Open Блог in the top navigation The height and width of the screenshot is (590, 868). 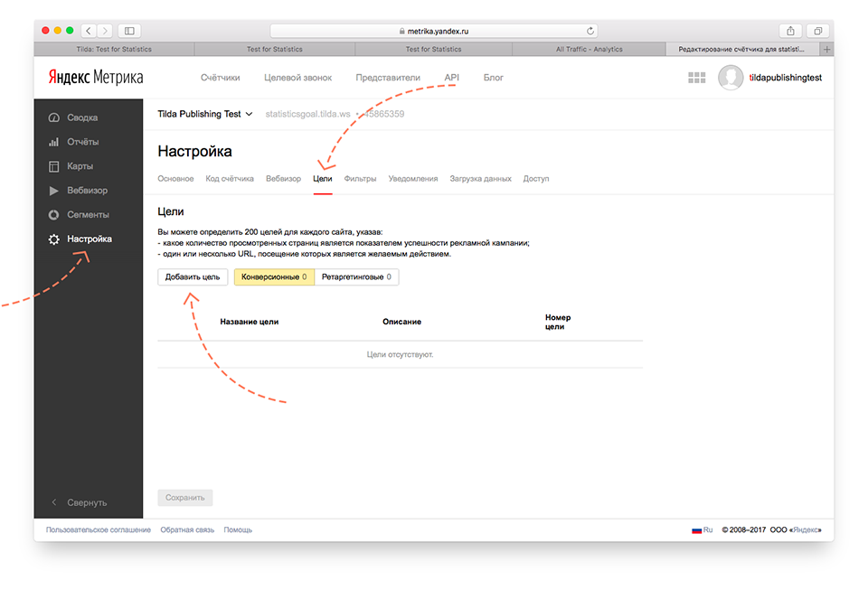coord(494,78)
